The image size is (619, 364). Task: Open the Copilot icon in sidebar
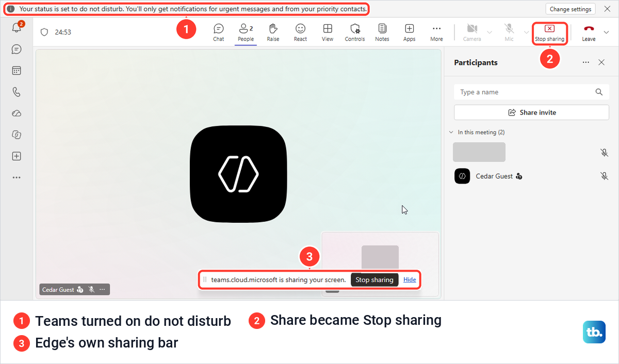tap(17, 135)
